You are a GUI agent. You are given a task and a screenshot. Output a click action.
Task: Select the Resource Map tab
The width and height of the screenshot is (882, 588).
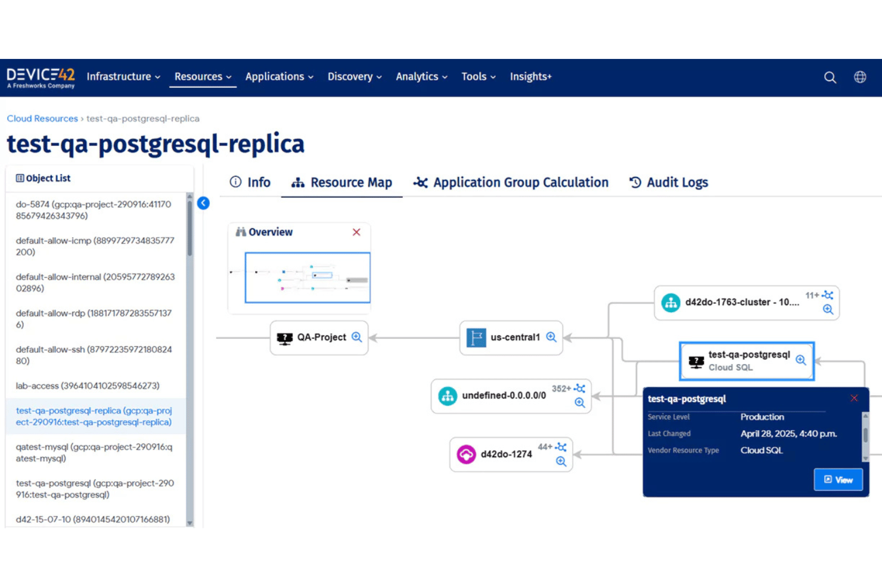341,182
